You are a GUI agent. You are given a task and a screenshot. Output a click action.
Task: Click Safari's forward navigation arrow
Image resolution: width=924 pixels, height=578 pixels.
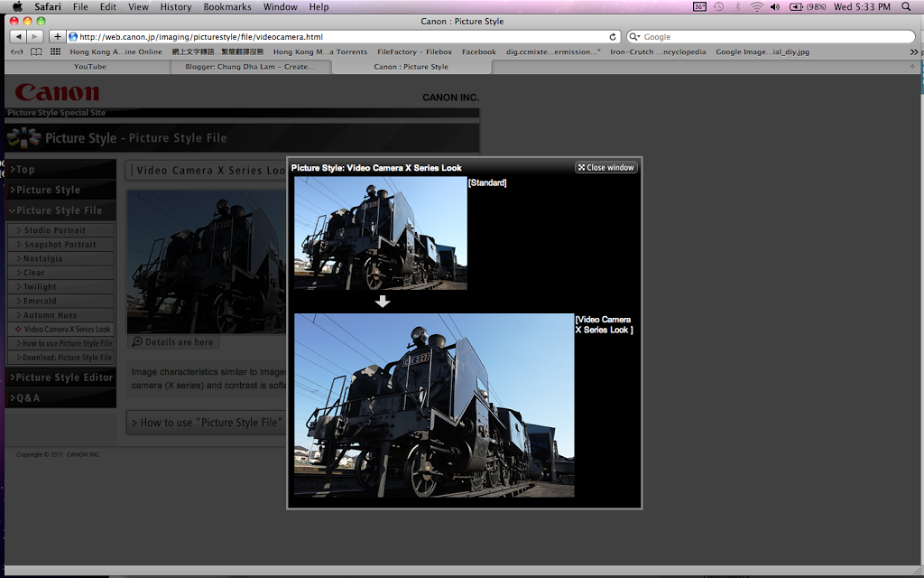point(35,37)
